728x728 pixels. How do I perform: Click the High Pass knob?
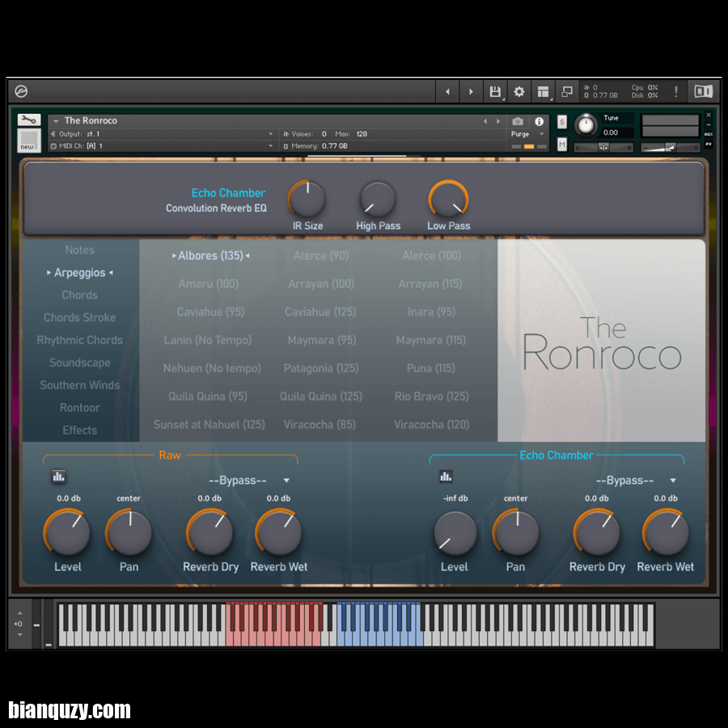pos(378,199)
